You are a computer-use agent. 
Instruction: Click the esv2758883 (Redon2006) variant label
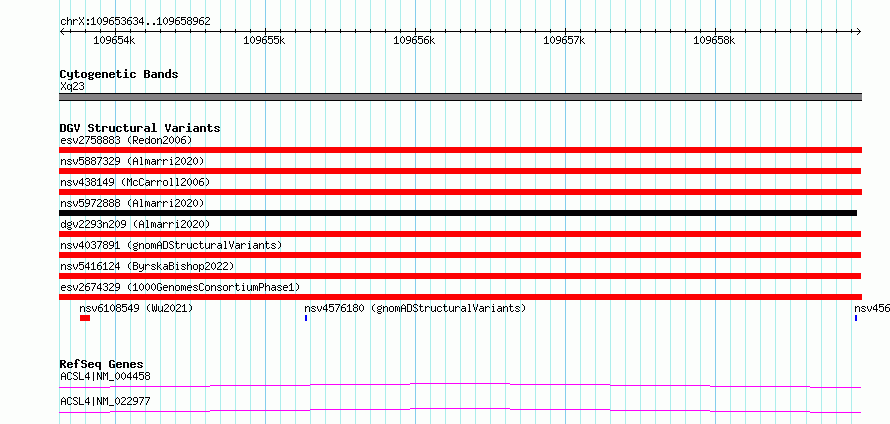[126, 140]
